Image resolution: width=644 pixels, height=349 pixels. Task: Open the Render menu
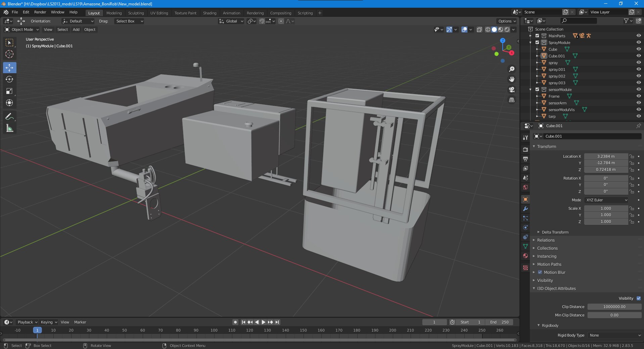tap(40, 12)
